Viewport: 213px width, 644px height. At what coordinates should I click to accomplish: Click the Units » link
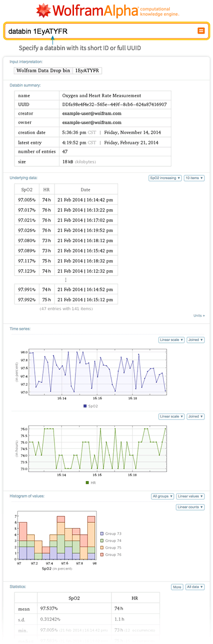199,315
